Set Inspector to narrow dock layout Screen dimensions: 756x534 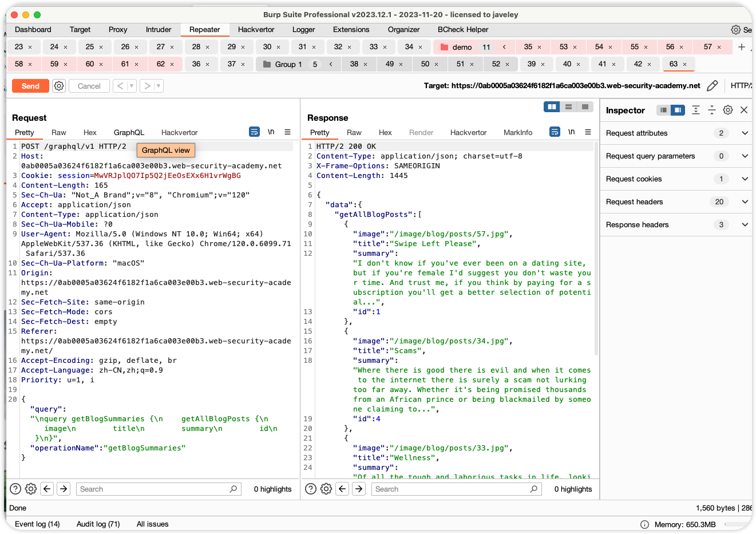[x=663, y=110]
